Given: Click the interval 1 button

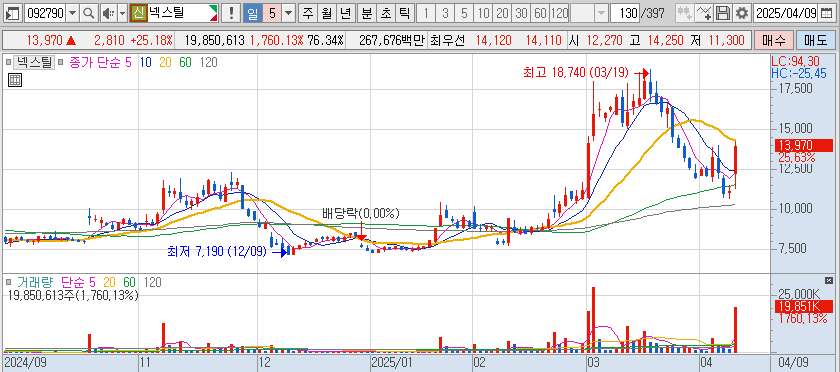Looking at the screenshot, I should [425, 13].
